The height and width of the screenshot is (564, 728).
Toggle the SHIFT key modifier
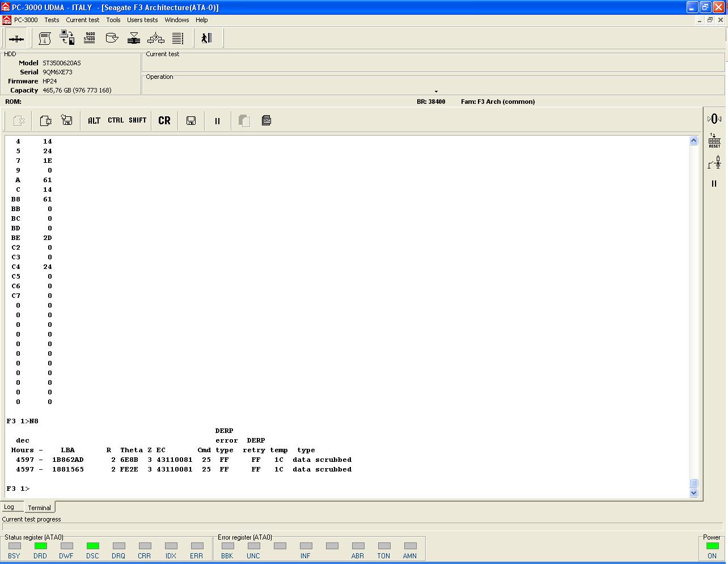coord(138,120)
